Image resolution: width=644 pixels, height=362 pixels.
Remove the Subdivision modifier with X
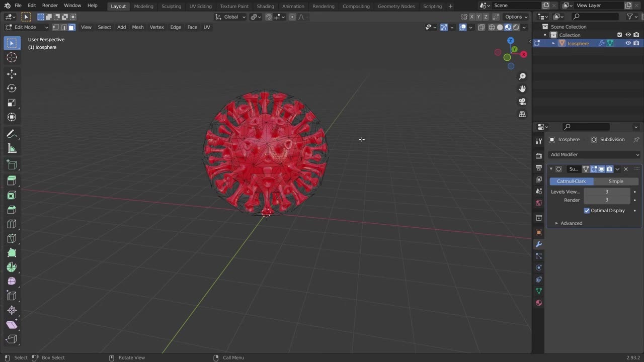(x=626, y=169)
